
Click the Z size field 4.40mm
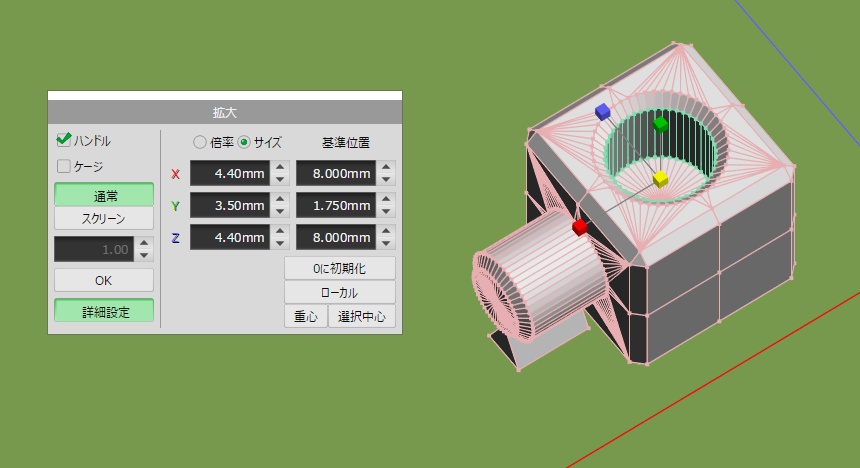click(x=230, y=237)
